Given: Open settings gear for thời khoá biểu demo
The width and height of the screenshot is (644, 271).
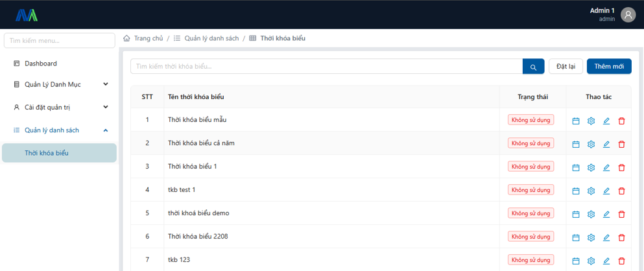Looking at the screenshot, I should coord(591,215).
